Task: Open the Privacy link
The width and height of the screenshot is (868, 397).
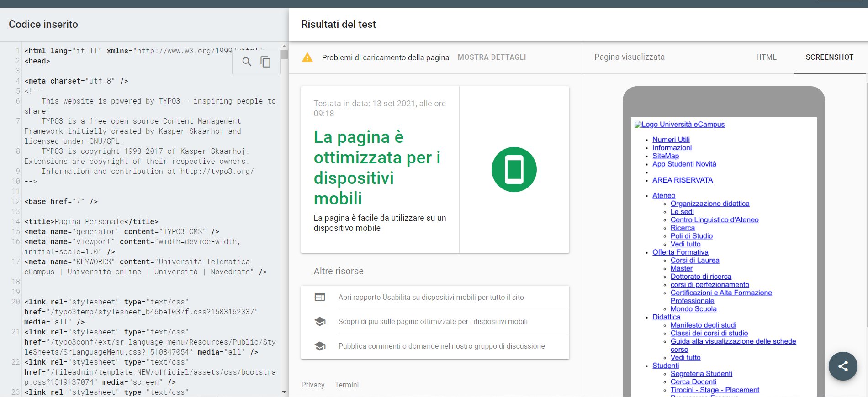Action: coord(313,385)
